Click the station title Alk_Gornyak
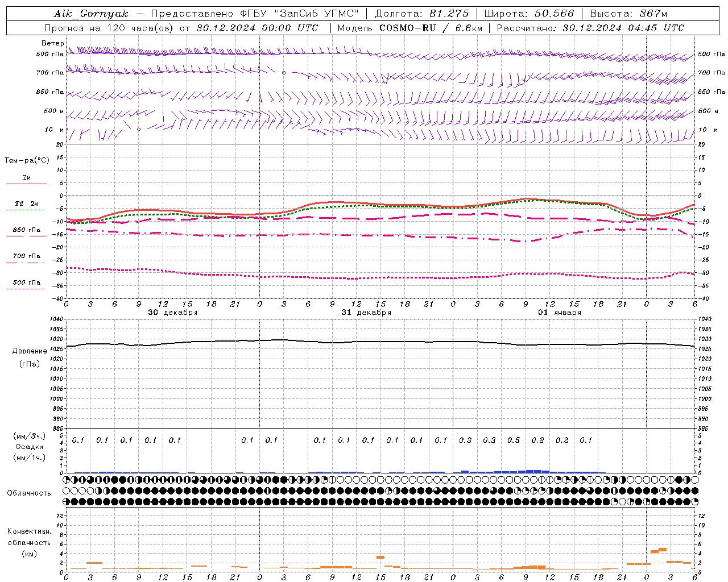Viewport: 728px width, 582px height. click(x=91, y=14)
